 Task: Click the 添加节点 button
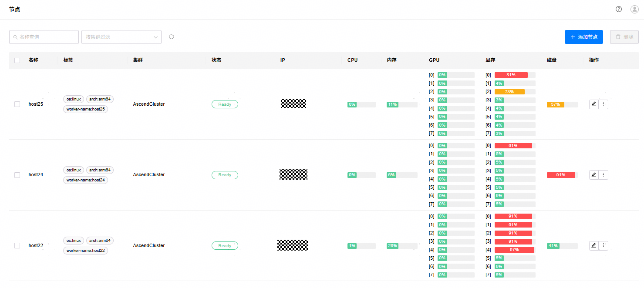pyautogui.click(x=583, y=37)
